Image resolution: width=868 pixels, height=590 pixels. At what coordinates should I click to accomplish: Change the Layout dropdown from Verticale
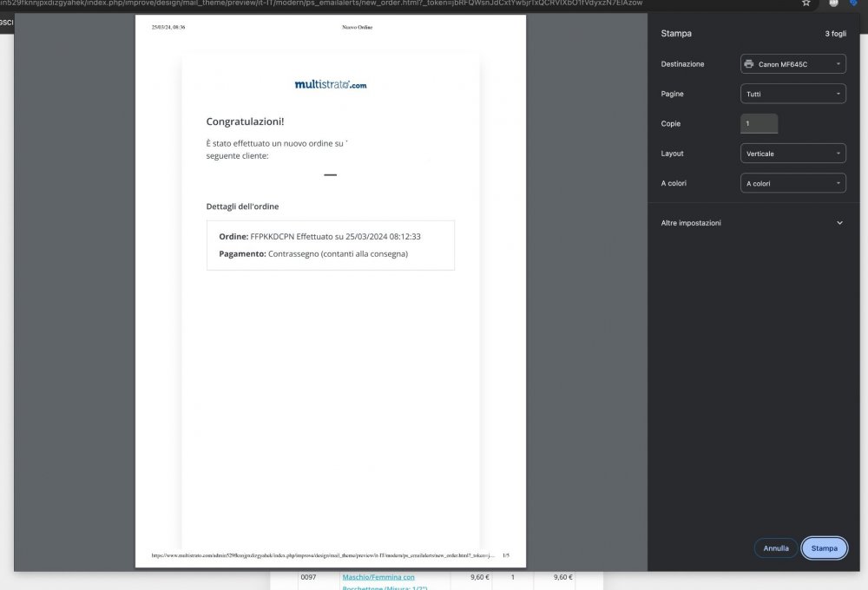pos(792,153)
